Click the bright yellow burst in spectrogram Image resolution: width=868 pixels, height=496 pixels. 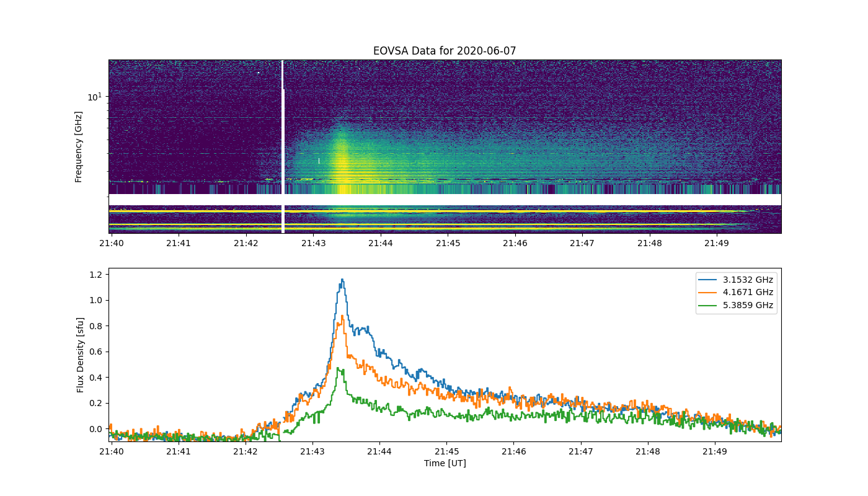coord(342,164)
